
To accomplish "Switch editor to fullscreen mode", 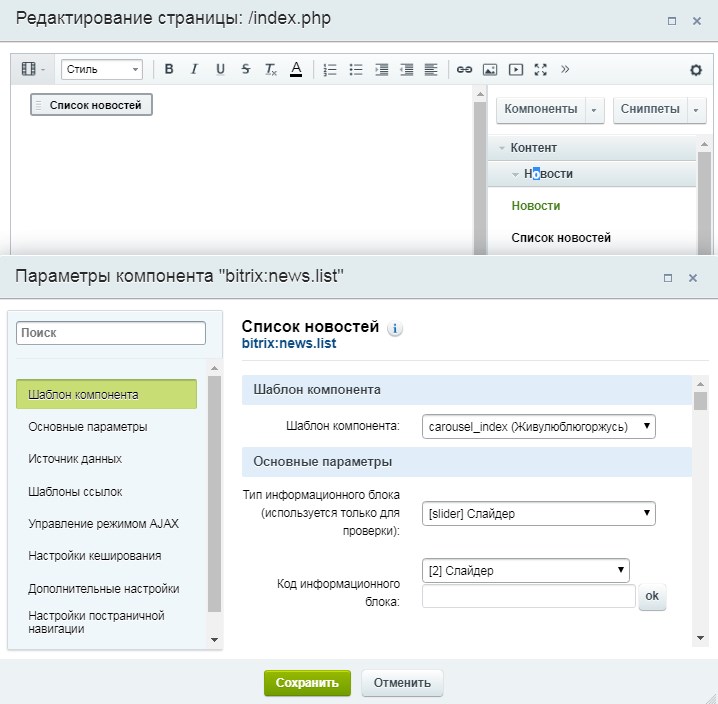I will (541, 69).
